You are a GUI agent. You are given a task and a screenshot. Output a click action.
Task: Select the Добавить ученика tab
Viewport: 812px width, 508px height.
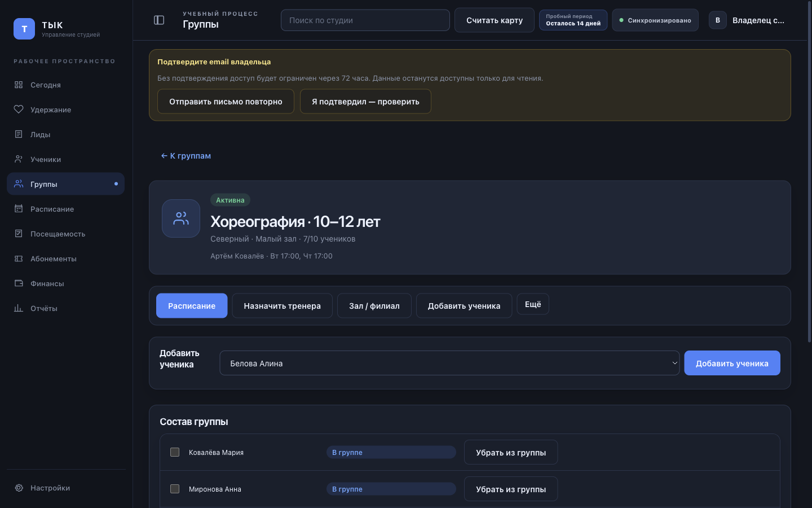pyautogui.click(x=464, y=306)
